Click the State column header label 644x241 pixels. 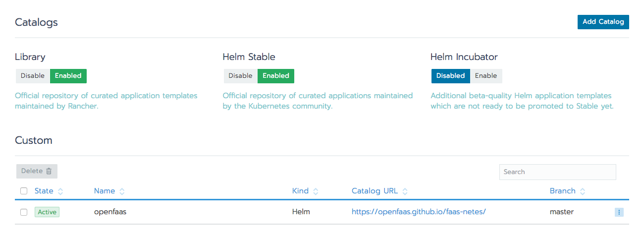[x=44, y=191]
